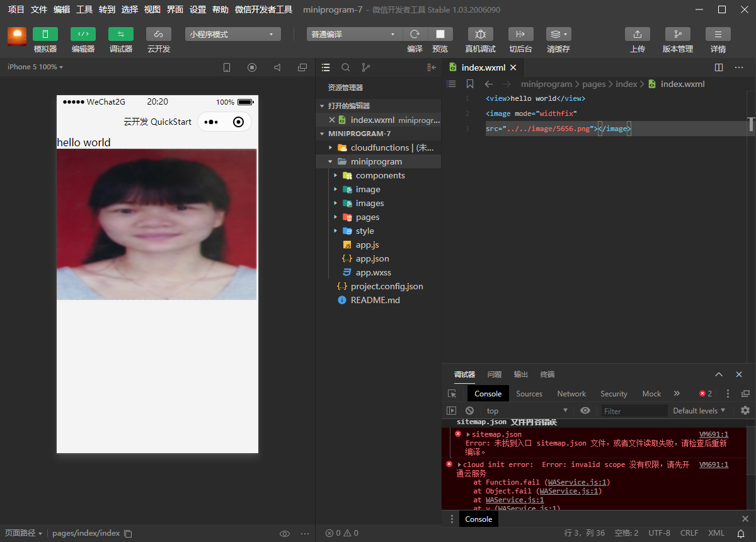Open the source control branch icon

[x=366, y=67]
